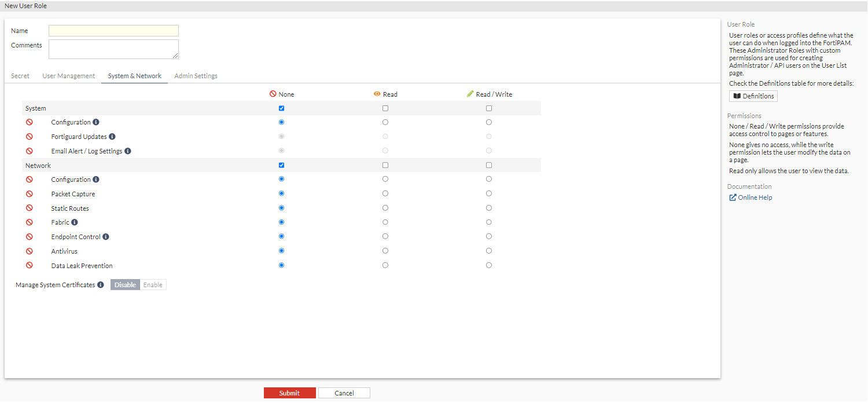This screenshot has width=868, height=403.
Task: Click the Online Help external link icon
Action: [x=733, y=197]
